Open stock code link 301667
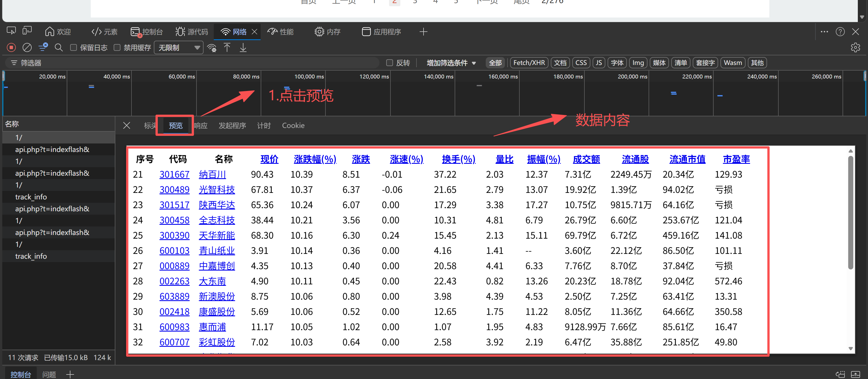868x379 pixels. (174, 174)
